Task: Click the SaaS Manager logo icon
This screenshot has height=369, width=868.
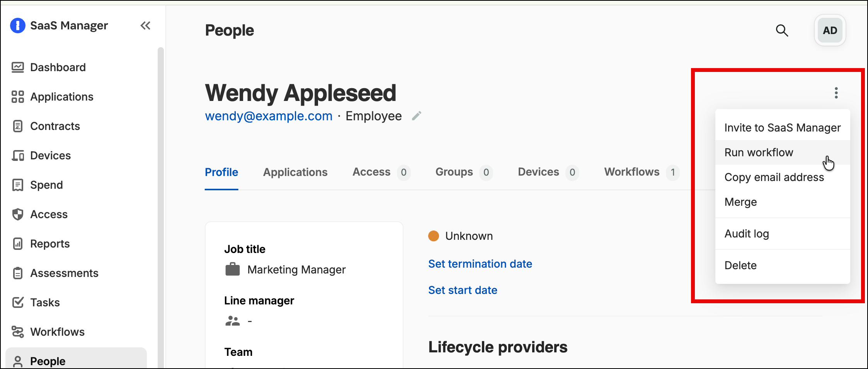Action: [x=18, y=26]
